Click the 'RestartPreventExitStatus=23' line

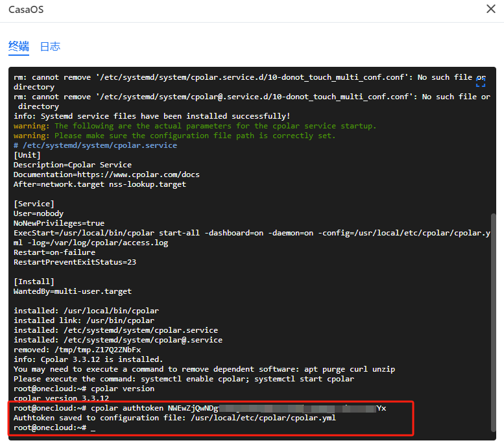[75, 262]
